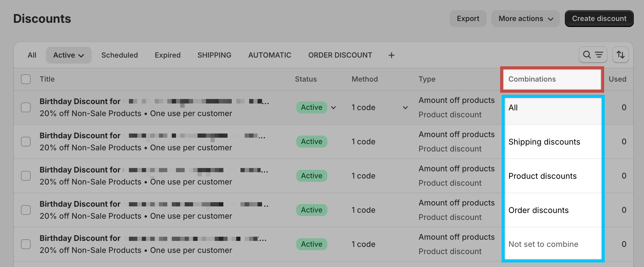Image resolution: width=644 pixels, height=267 pixels.
Task: Expand the Status chevron in the first row
Action: coord(333,107)
